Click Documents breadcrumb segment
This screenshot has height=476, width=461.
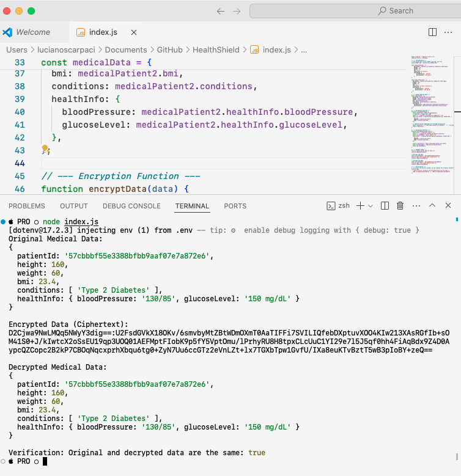click(126, 49)
